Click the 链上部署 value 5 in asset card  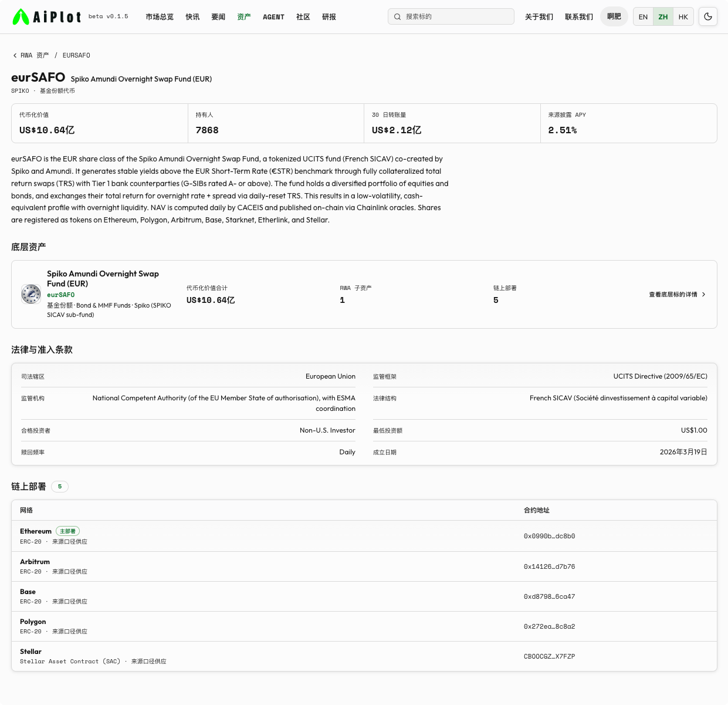[x=496, y=300]
